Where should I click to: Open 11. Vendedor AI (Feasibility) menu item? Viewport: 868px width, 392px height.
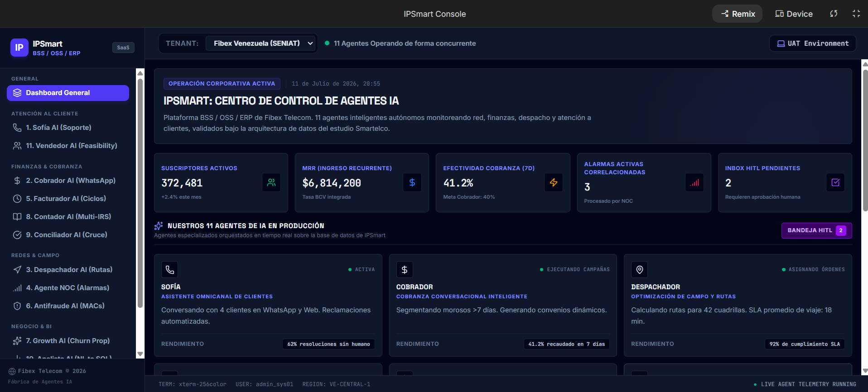coord(68,146)
